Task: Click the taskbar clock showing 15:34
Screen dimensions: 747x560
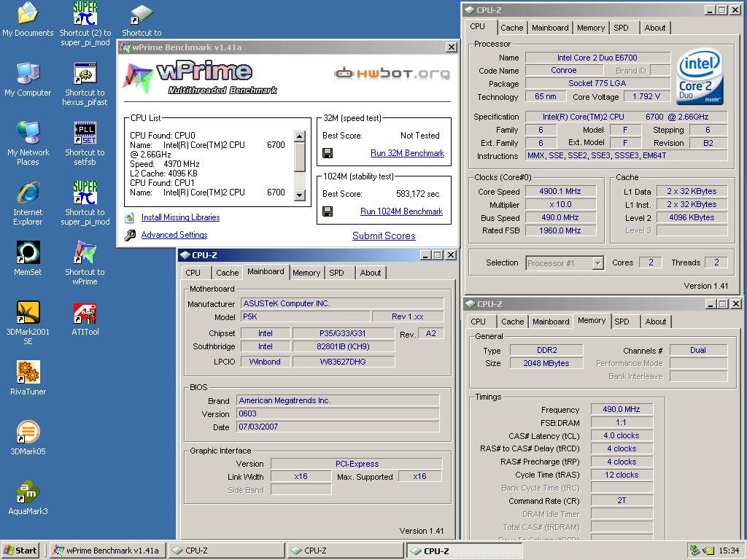Action: (729, 551)
